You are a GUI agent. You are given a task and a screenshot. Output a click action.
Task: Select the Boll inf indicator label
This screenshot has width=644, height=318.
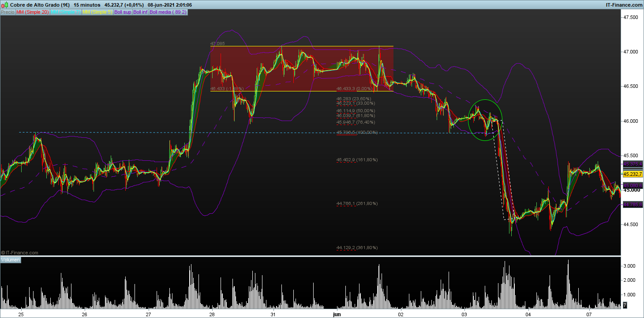click(140, 12)
